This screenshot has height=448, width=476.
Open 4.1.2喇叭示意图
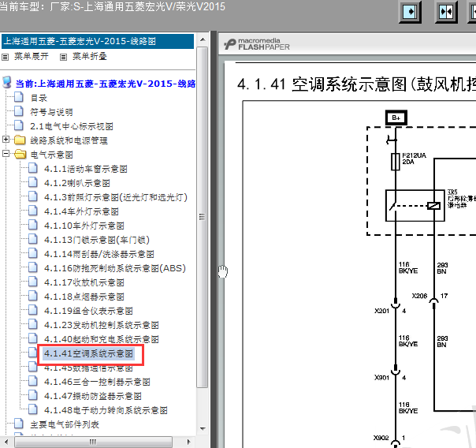[x=77, y=184]
